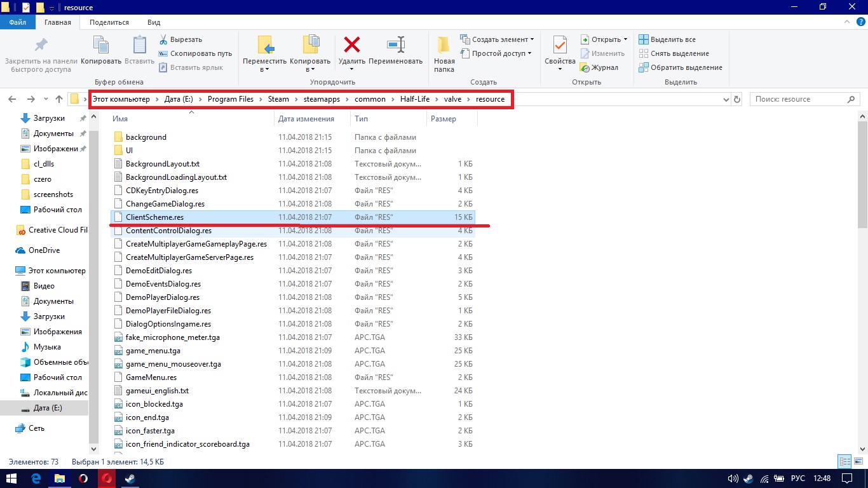Expand the Copy to (Копировать в) dropdown
The height and width of the screenshot is (488, 868).
click(309, 69)
